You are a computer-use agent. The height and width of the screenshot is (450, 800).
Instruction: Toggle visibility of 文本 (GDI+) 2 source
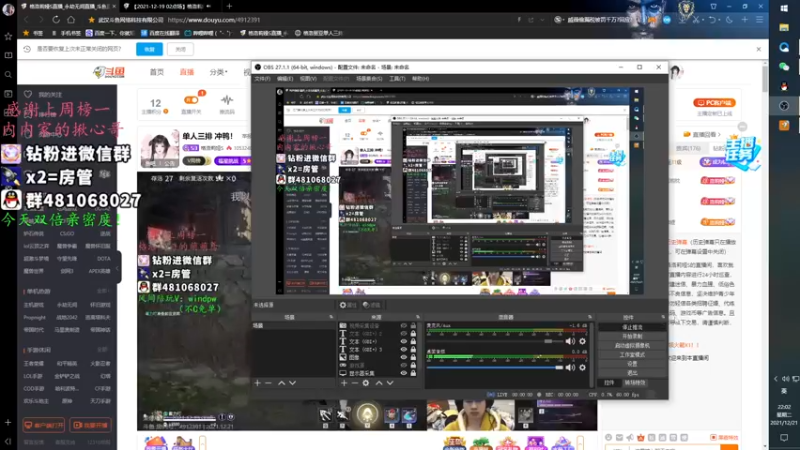[404, 334]
